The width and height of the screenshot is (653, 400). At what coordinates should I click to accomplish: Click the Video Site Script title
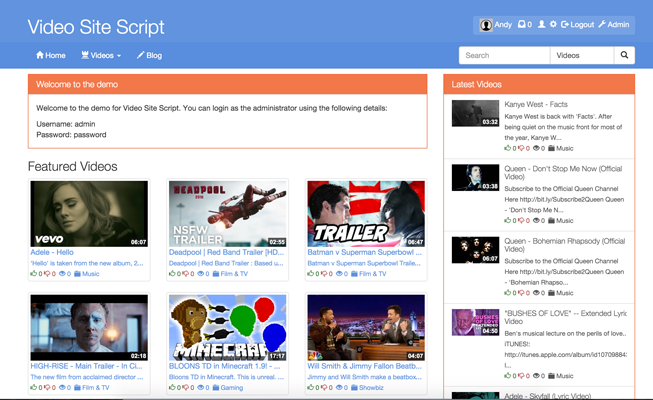click(x=96, y=27)
